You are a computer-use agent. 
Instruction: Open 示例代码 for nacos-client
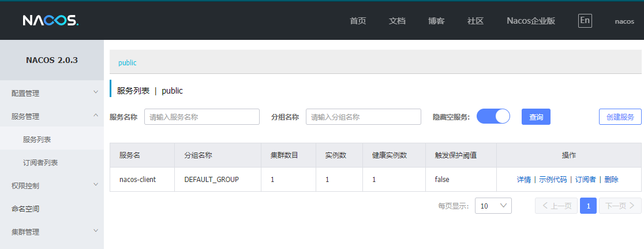click(x=553, y=180)
